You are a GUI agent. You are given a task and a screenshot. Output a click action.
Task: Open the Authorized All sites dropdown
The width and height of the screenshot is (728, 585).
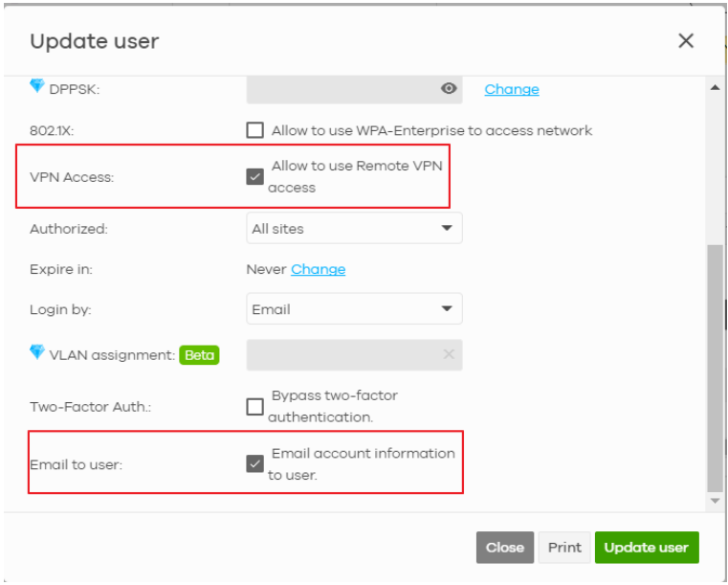(x=354, y=229)
